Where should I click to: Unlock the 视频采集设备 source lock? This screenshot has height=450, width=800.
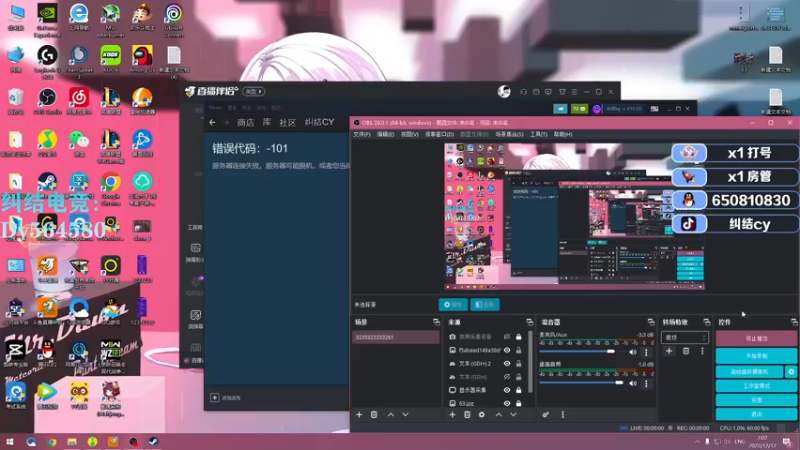(518, 337)
